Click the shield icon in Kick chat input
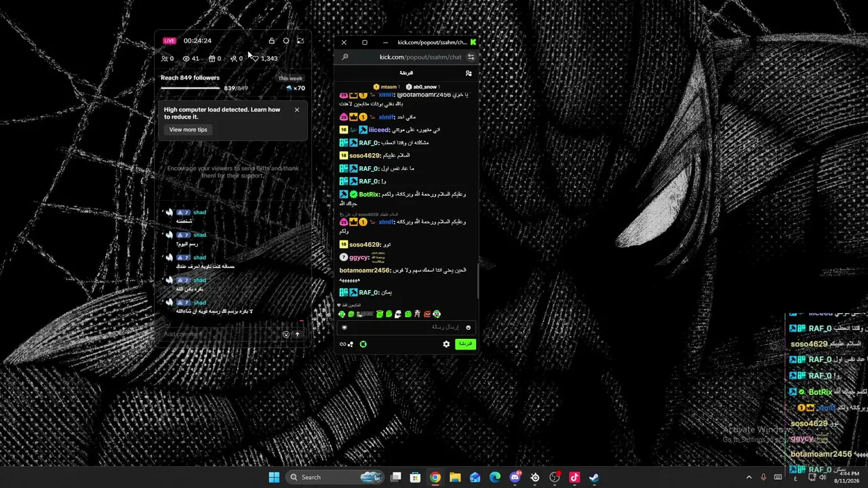This screenshot has height=488, width=868. coord(344,327)
